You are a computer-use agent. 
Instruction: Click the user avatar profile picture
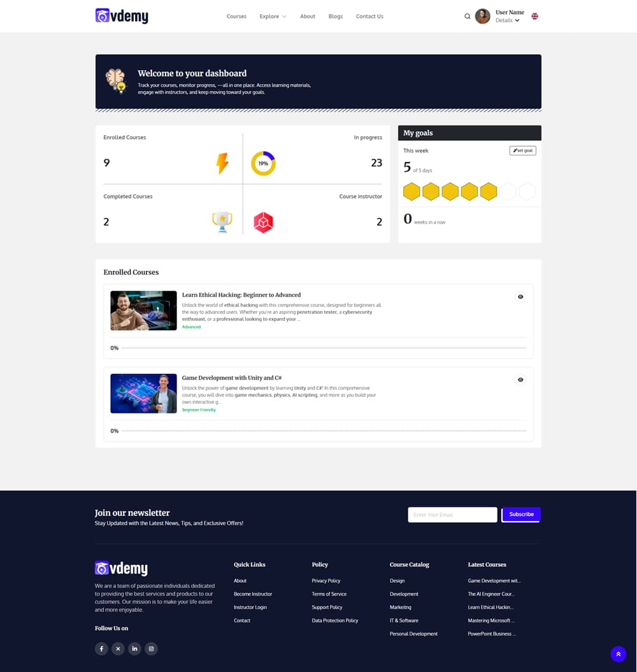(483, 17)
